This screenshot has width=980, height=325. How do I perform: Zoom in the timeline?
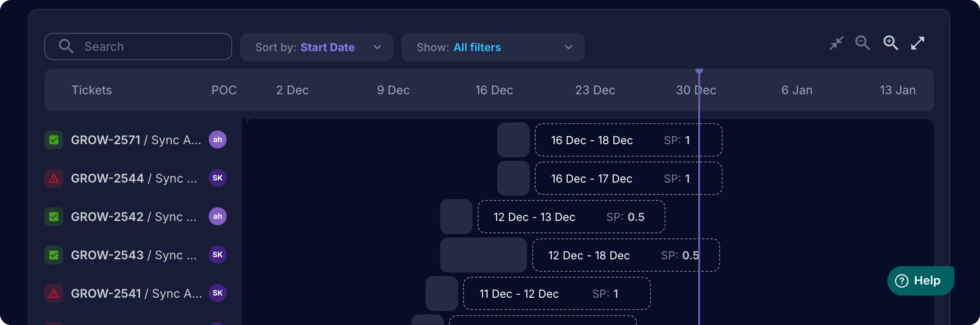click(x=890, y=43)
